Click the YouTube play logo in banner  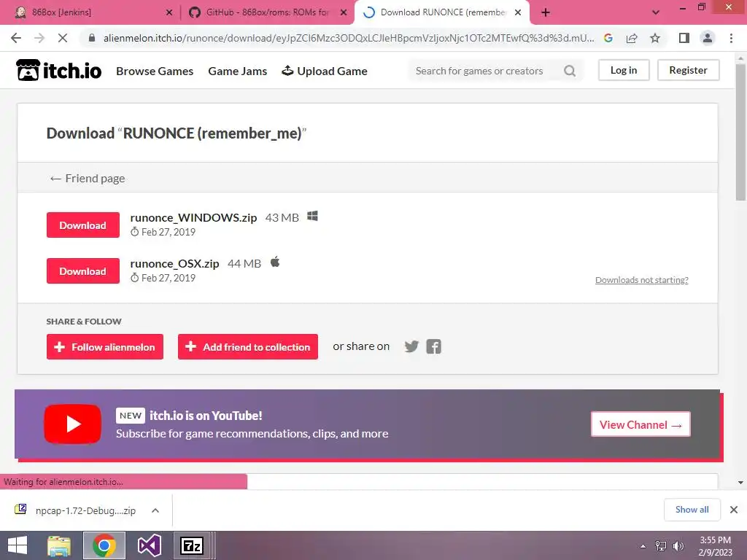pos(72,424)
